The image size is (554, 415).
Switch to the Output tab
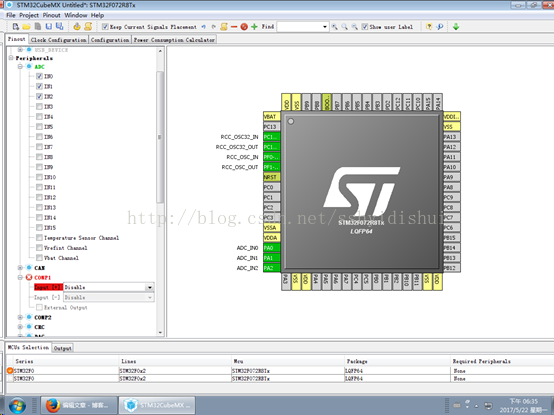[63, 348]
